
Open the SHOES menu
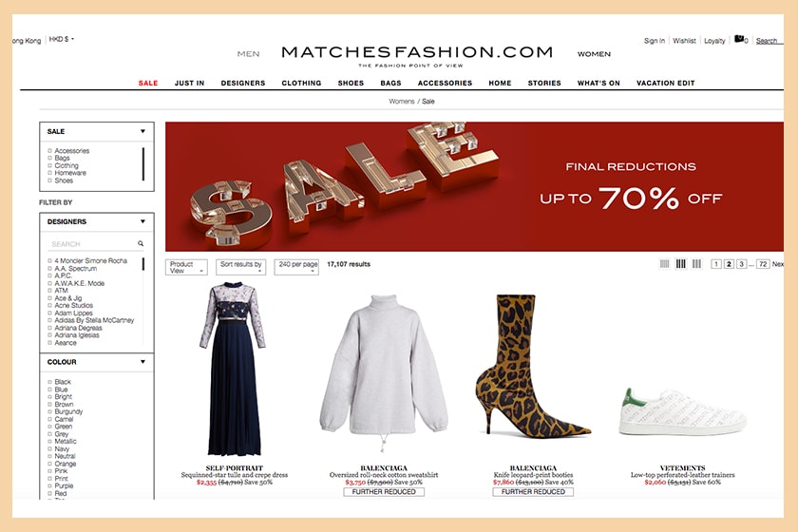[x=351, y=83]
